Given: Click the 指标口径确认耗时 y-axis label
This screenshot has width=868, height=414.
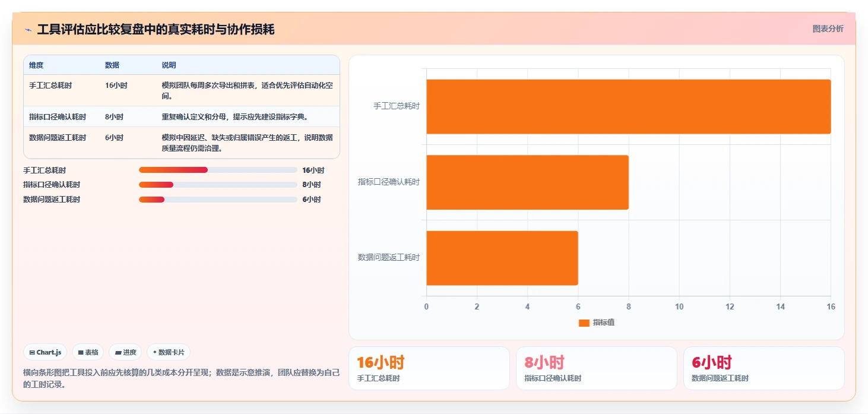Looking at the screenshot, I should click(389, 182).
